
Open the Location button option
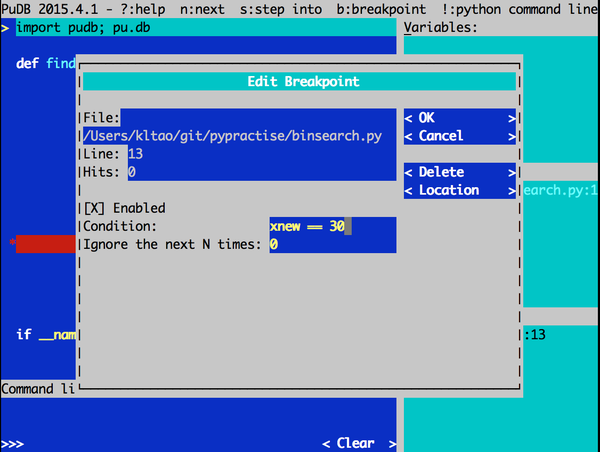pos(459,190)
